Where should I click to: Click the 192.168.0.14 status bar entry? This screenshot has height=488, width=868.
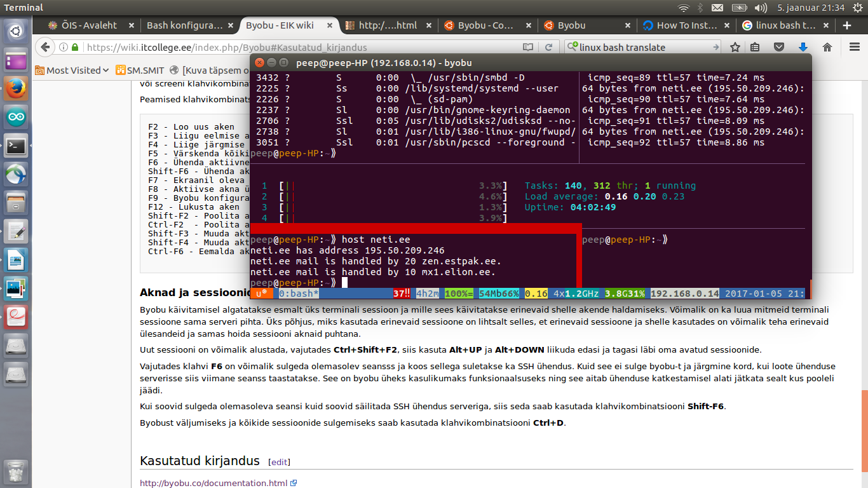tap(685, 294)
